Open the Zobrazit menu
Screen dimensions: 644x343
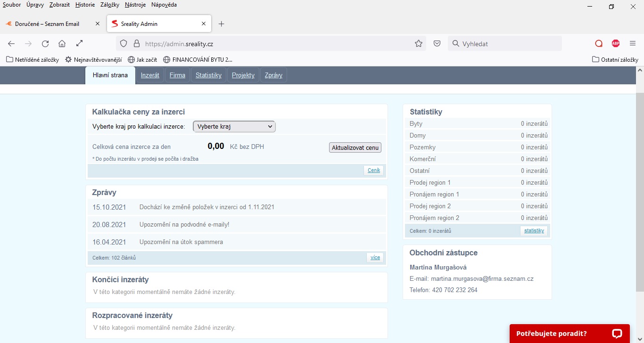[60, 5]
